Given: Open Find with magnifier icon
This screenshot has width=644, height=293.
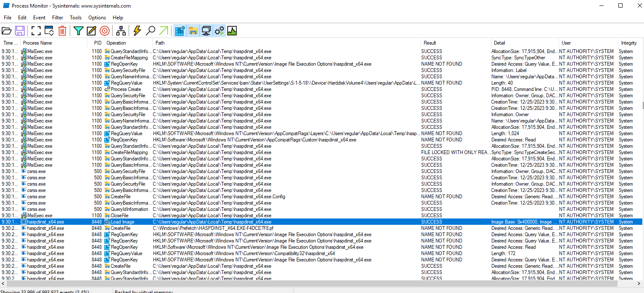Looking at the screenshot, I should point(150,31).
